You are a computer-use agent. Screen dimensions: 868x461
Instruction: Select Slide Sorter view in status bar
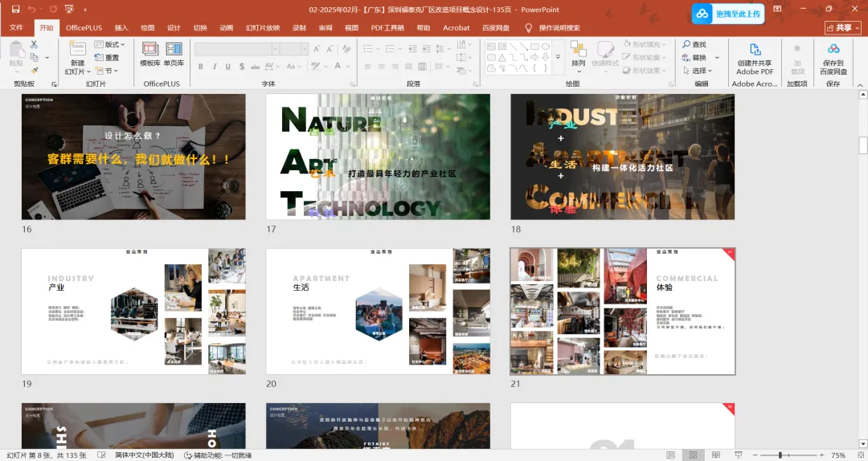(x=693, y=455)
